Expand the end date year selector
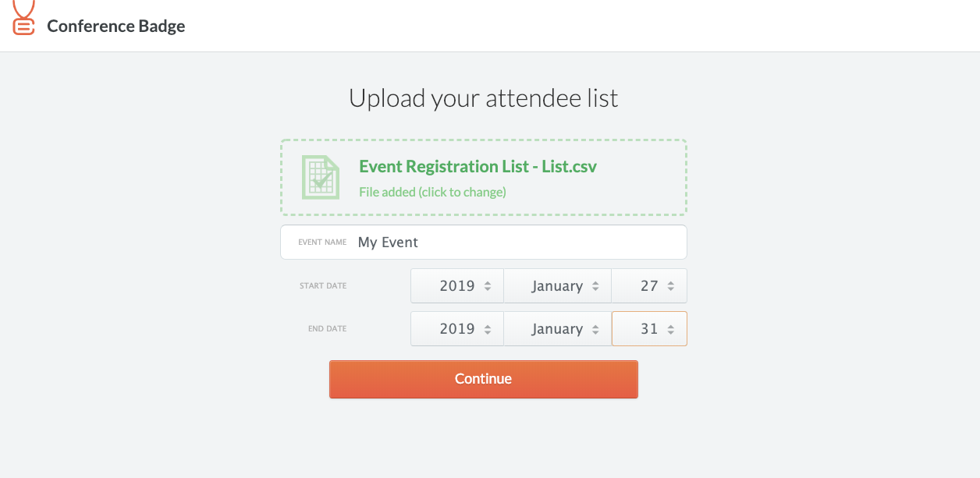This screenshot has height=478, width=980. click(457, 329)
